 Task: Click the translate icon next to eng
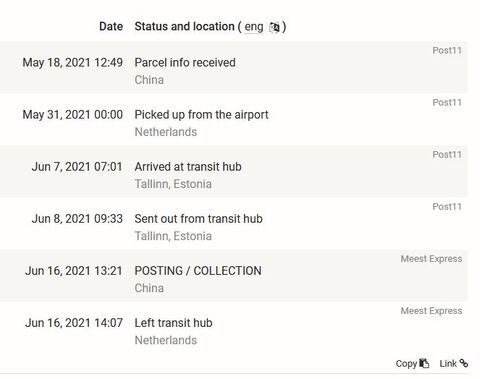[x=274, y=27]
